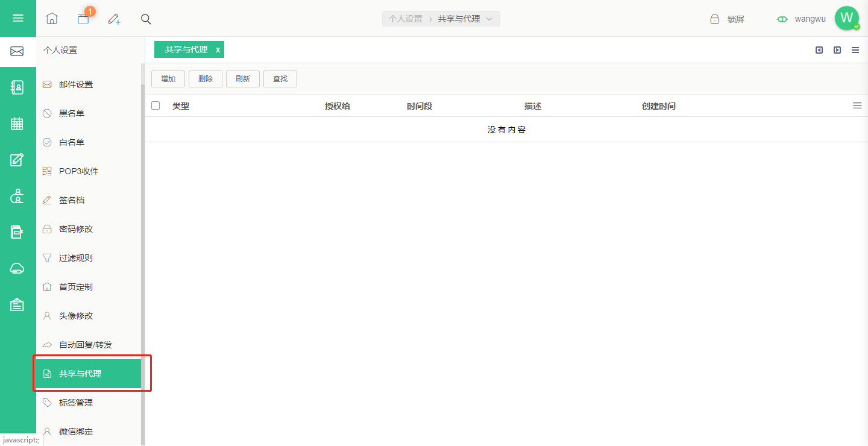Viewport: 868px width, 446px height.
Task: Open the tab list menu at far right of the tab bar
Action: point(855,50)
